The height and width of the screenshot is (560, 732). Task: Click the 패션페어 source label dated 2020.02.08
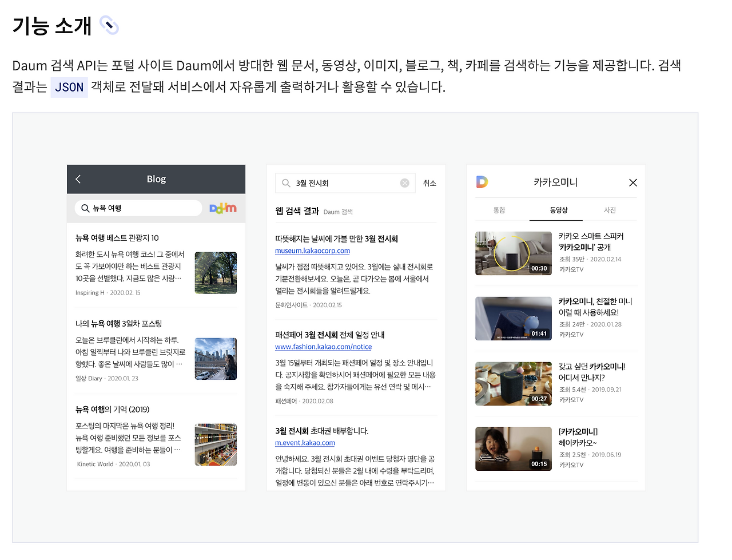coord(286,402)
